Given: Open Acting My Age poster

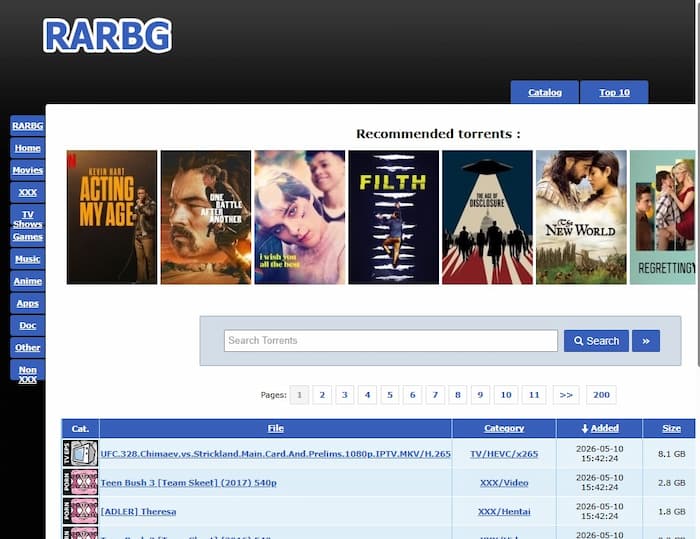Looking at the screenshot, I should 112,217.
